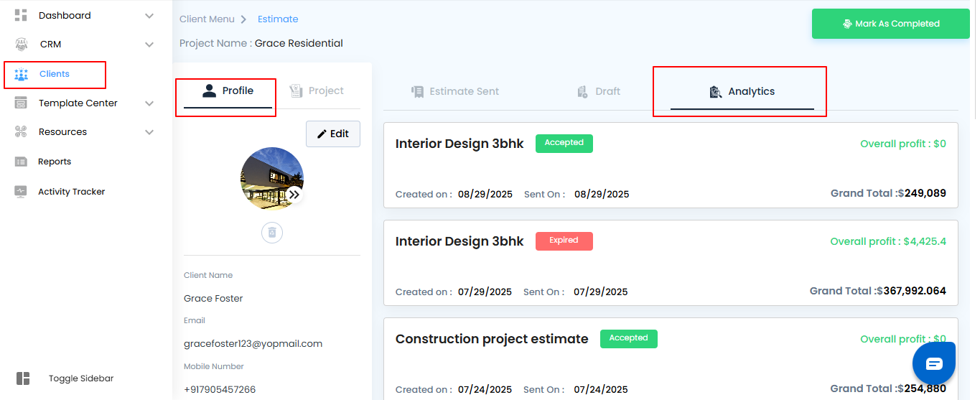Viewport: 980px width, 400px height.
Task: Click the Dashboard grid icon
Action: pos(21,15)
